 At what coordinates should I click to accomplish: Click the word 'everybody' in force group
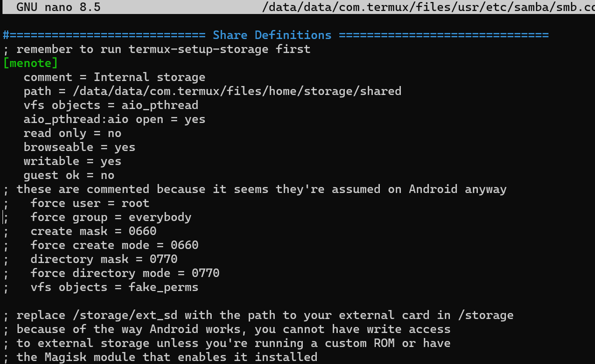point(160,217)
